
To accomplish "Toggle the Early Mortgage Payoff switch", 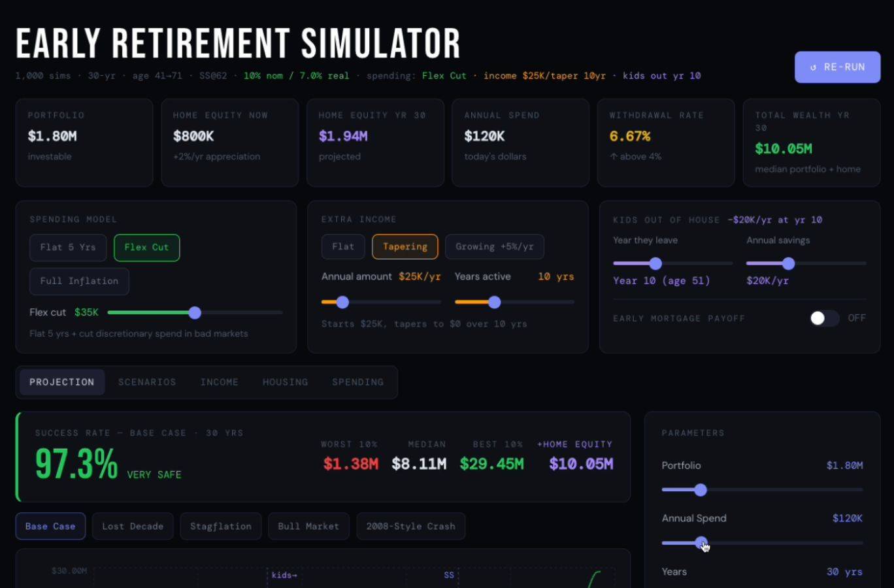I will (824, 318).
